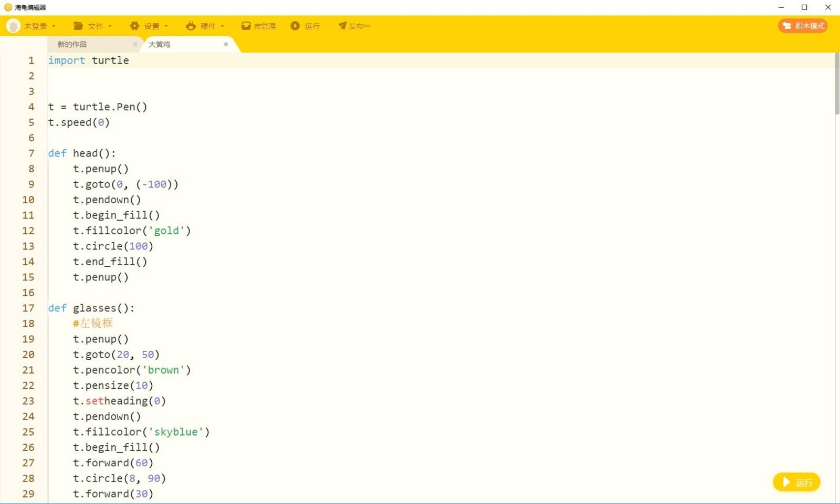The image size is (840, 504).
Task: Place cursor on 'import turtle' line
Action: (x=88, y=60)
